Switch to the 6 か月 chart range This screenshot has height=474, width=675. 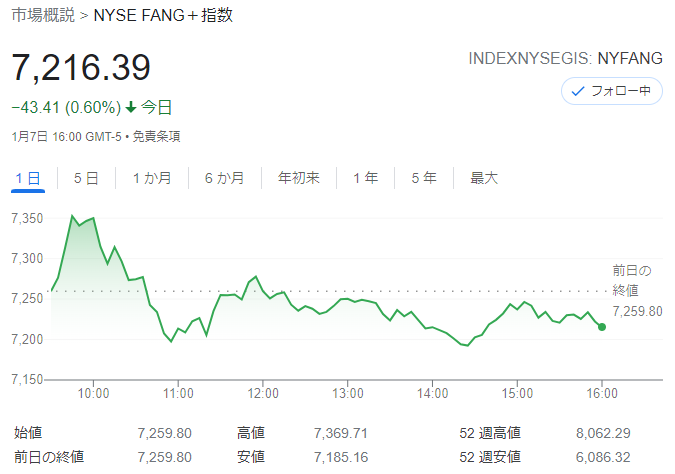pyautogui.click(x=224, y=178)
